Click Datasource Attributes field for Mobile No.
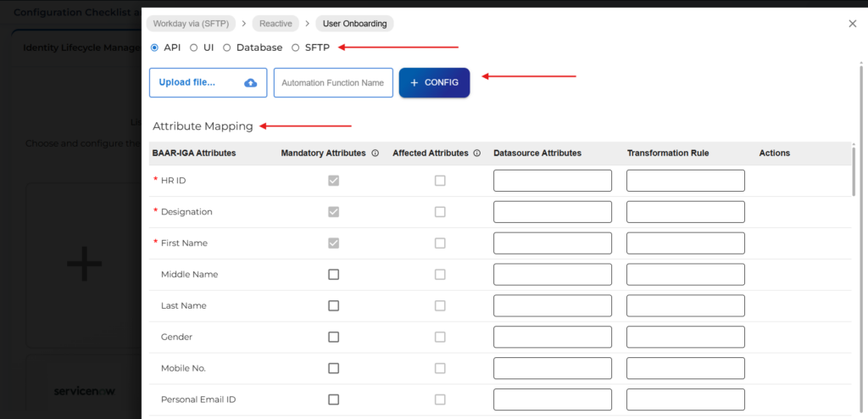The width and height of the screenshot is (868, 419). (553, 368)
